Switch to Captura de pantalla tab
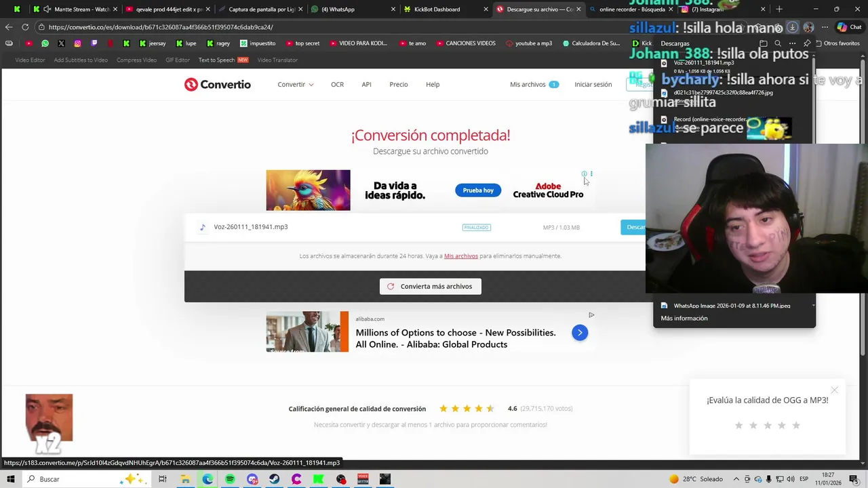Viewport: 868px width, 488px height. point(260,9)
